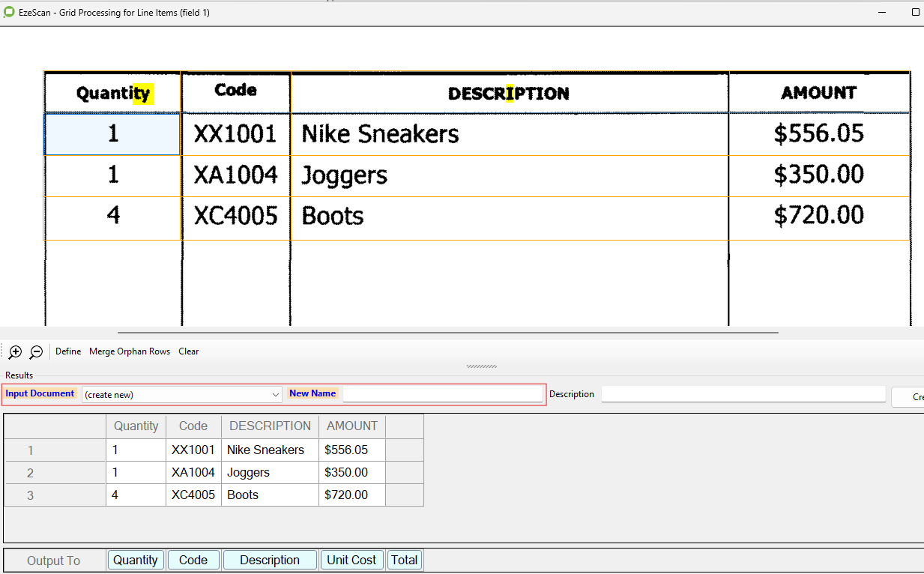Click the zoom in magnifier icon
924x574 pixels.
15,351
